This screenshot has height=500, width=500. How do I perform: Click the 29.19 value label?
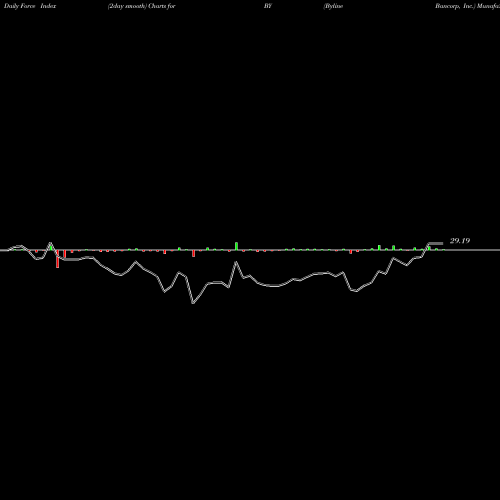click(x=460, y=241)
